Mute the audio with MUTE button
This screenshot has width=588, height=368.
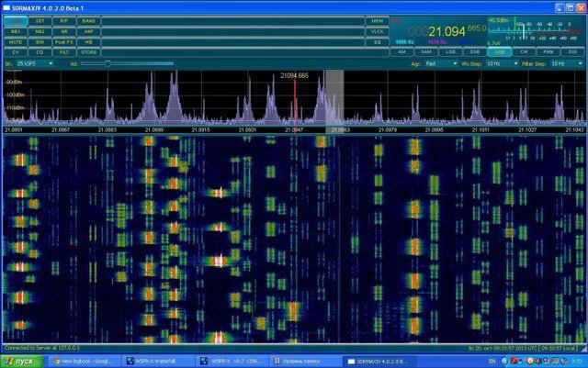[17, 41]
